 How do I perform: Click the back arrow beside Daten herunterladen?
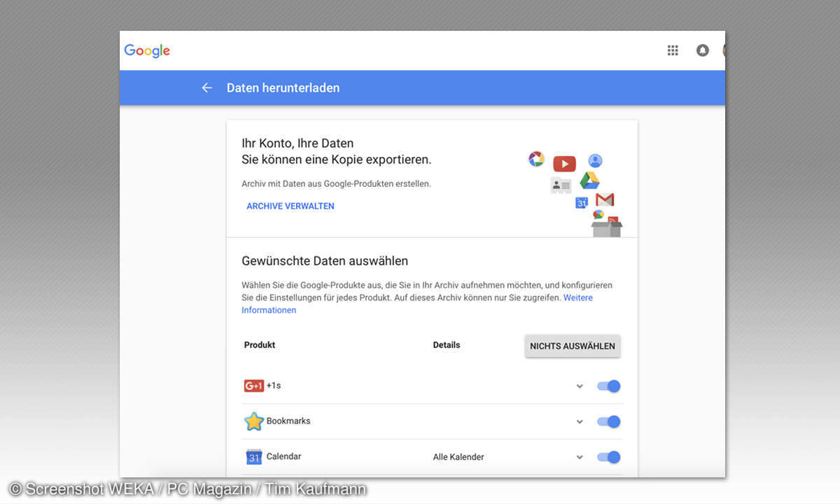(x=206, y=87)
